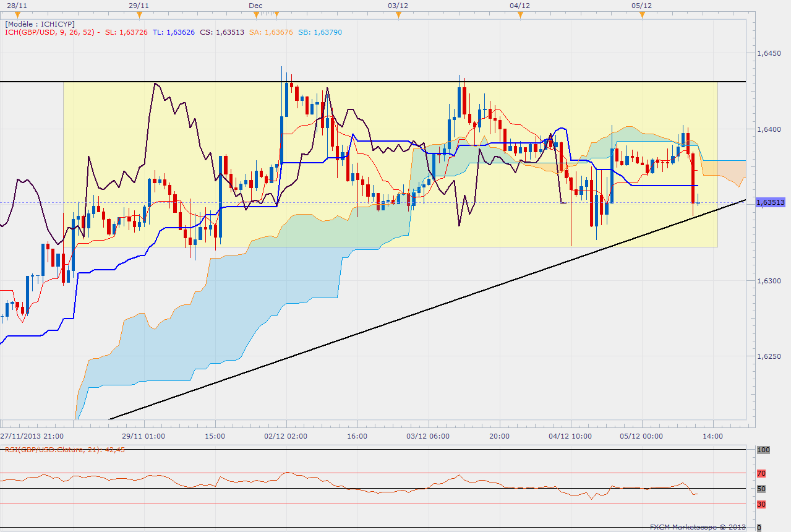Viewport: 791px width, 532px height.
Task: Click the red RSI 70 level tag
Action: click(x=762, y=473)
